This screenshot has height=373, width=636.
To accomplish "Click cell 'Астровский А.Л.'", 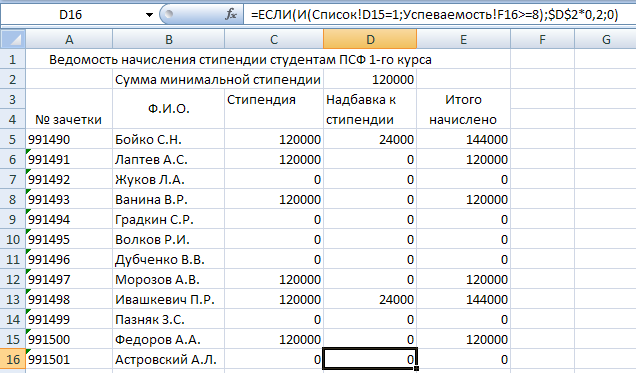I will pos(168,359).
